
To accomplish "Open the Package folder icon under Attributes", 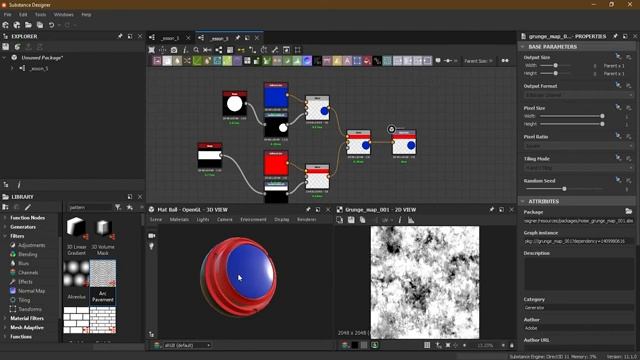I will [x=629, y=211].
